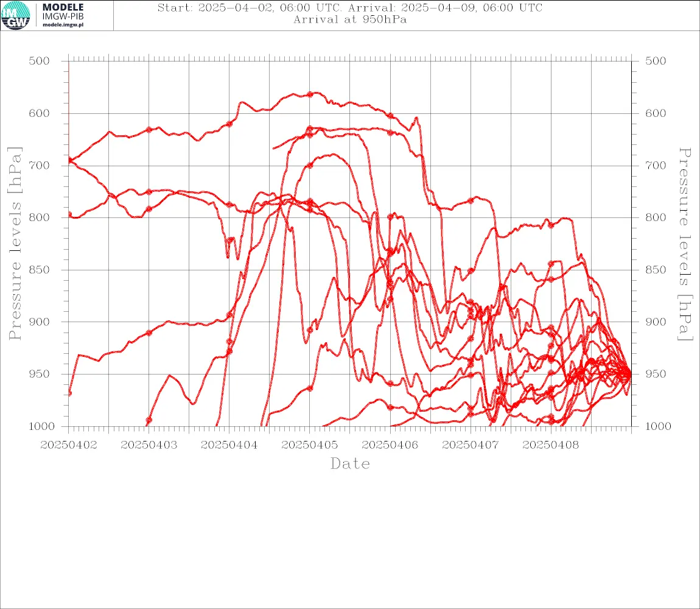Click the 20250402 date label
Image resolution: width=700 pixels, height=609 pixels.
coord(69,445)
